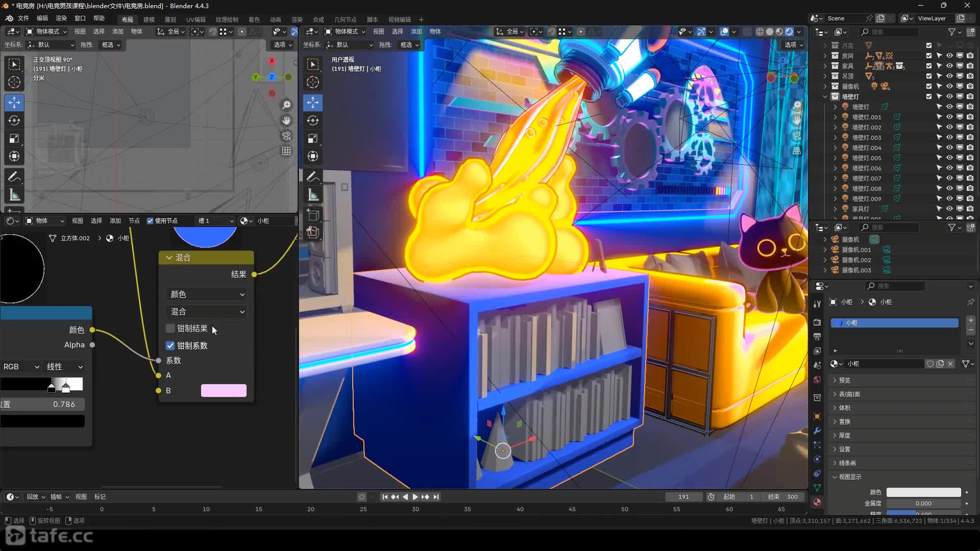This screenshot has height=551, width=980.
Task: Switch to the UV编辑 workspace tab
Action: [195, 19]
